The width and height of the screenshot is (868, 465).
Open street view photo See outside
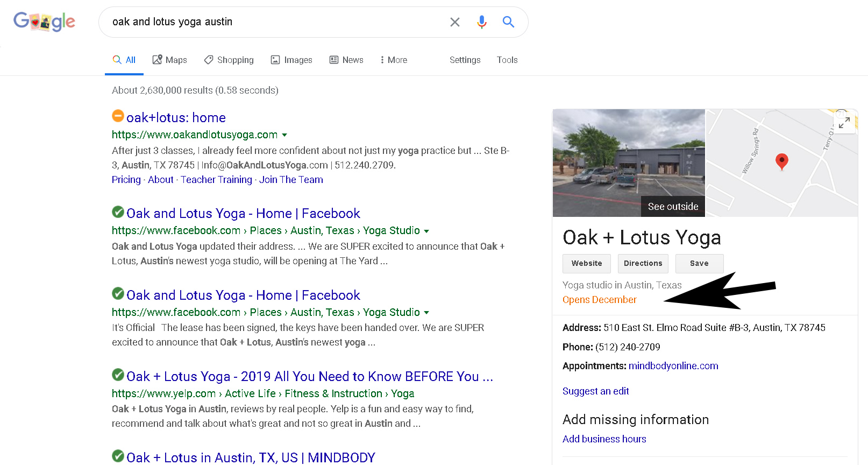(629, 163)
